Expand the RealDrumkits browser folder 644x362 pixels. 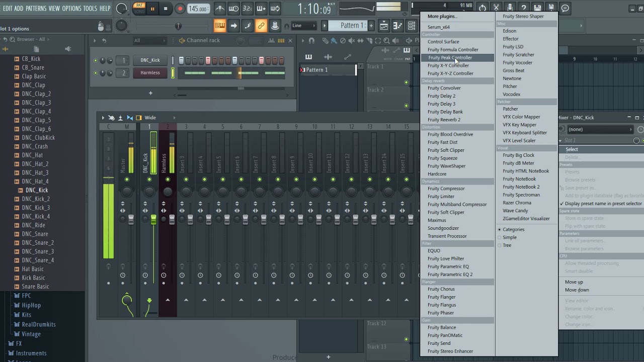pos(39,324)
